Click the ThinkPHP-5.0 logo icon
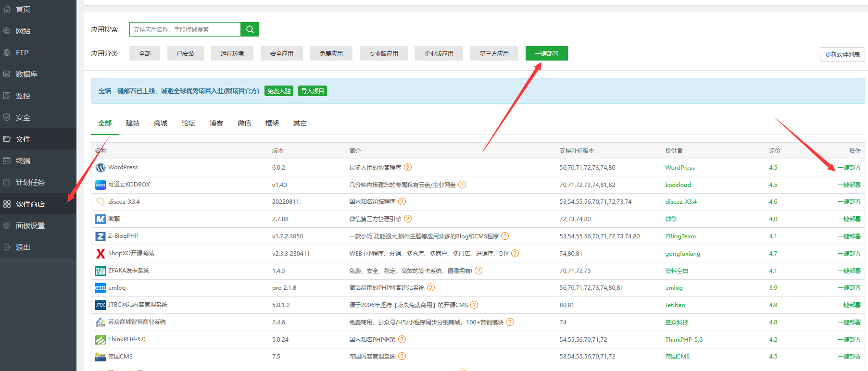This screenshot has height=371, width=868. 101,340
